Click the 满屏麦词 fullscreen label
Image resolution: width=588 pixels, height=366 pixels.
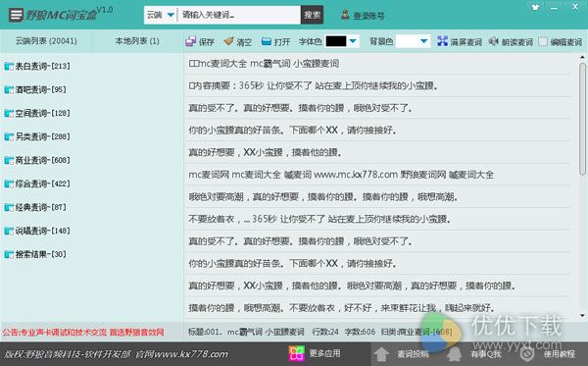466,41
